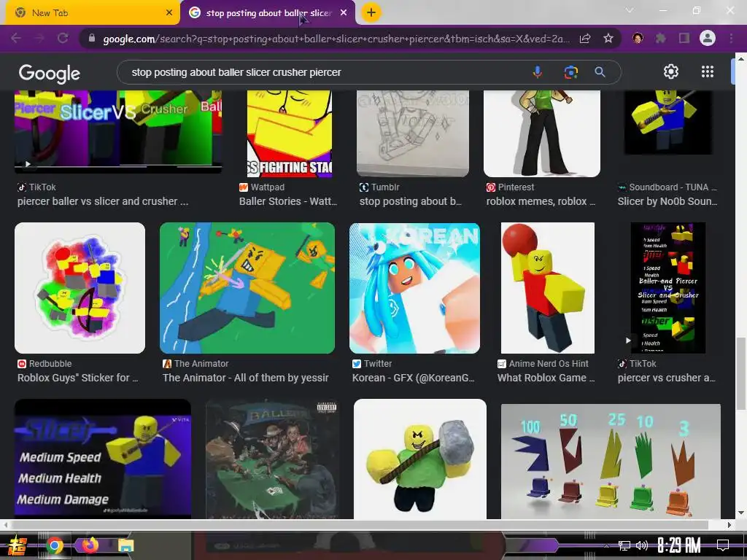The image size is (747, 560).
Task: Close the New Tab tab
Action: 169,13
